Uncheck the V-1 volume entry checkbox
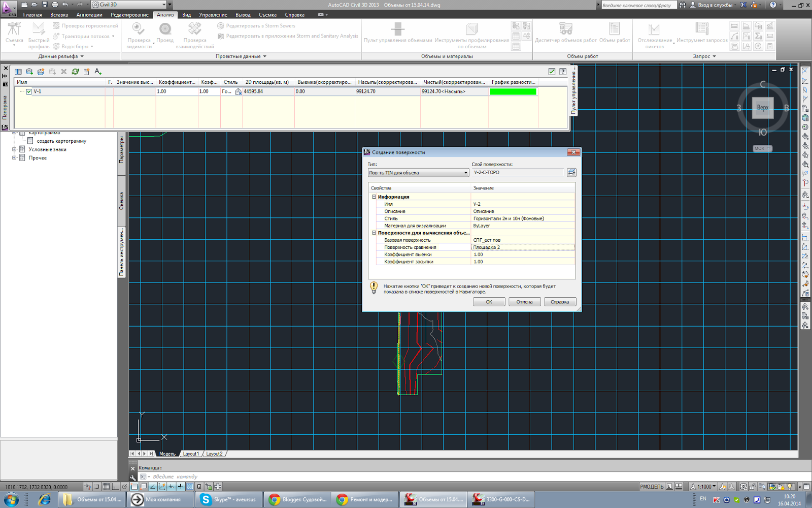812x508 pixels. click(29, 92)
